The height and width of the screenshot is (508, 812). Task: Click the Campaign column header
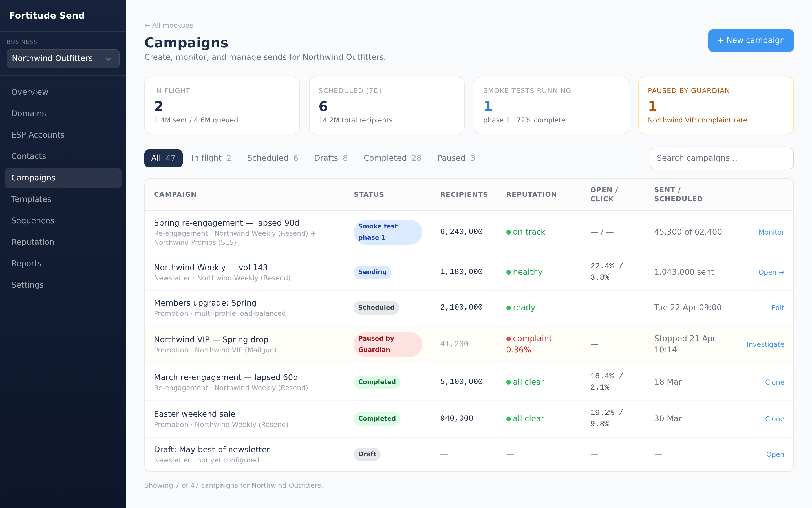[x=175, y=195]
